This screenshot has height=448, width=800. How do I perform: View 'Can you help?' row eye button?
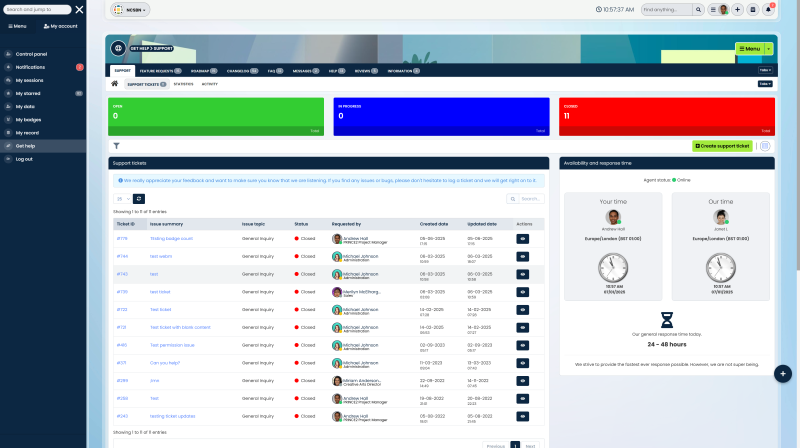point(522,363)
